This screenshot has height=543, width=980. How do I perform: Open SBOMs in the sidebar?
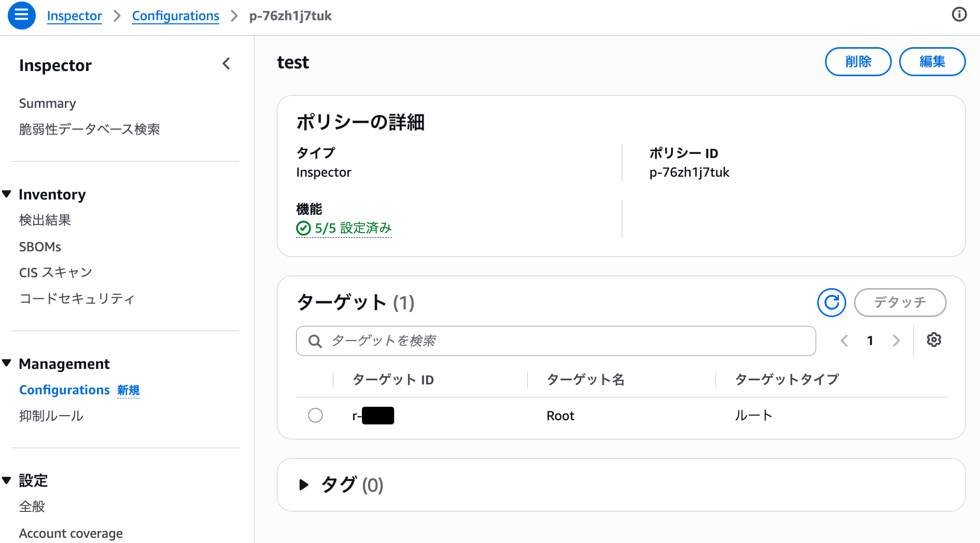tap(40, 247)
